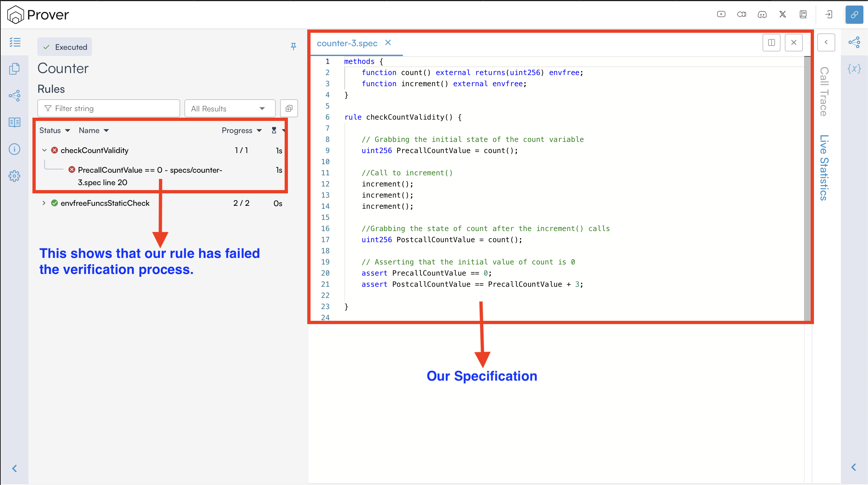Open the settings gear in the left sidebar
This screenshot has height=485, width=868.
click(x=14, y=176)
